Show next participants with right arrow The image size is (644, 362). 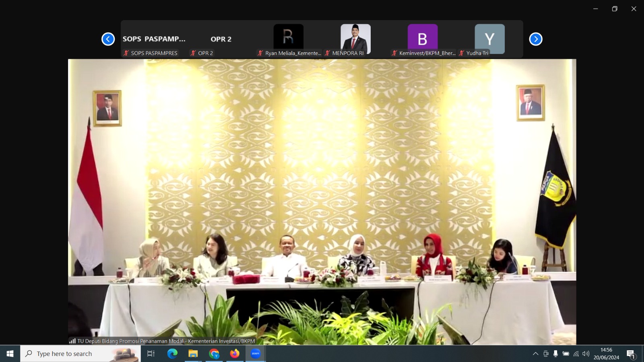(x=535, y=39)
